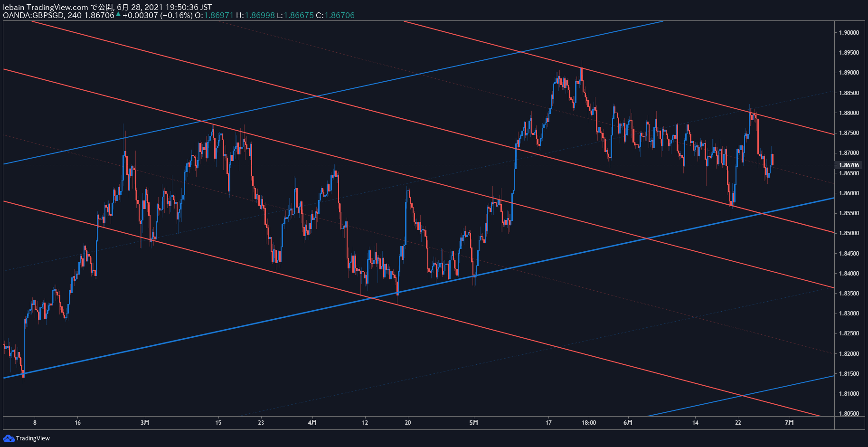Click the 1.90000 price axis label
868x447 pixels.
[849, 33]
